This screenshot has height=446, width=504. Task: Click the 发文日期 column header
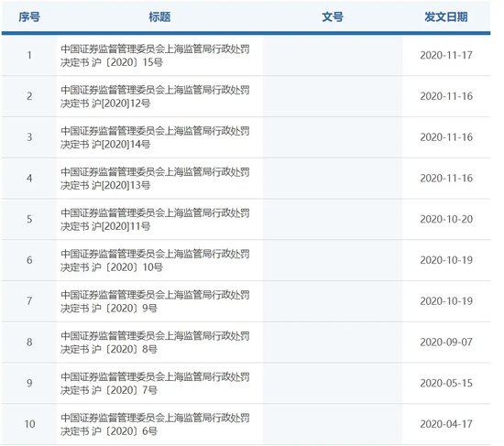click(x=446, y=16)
